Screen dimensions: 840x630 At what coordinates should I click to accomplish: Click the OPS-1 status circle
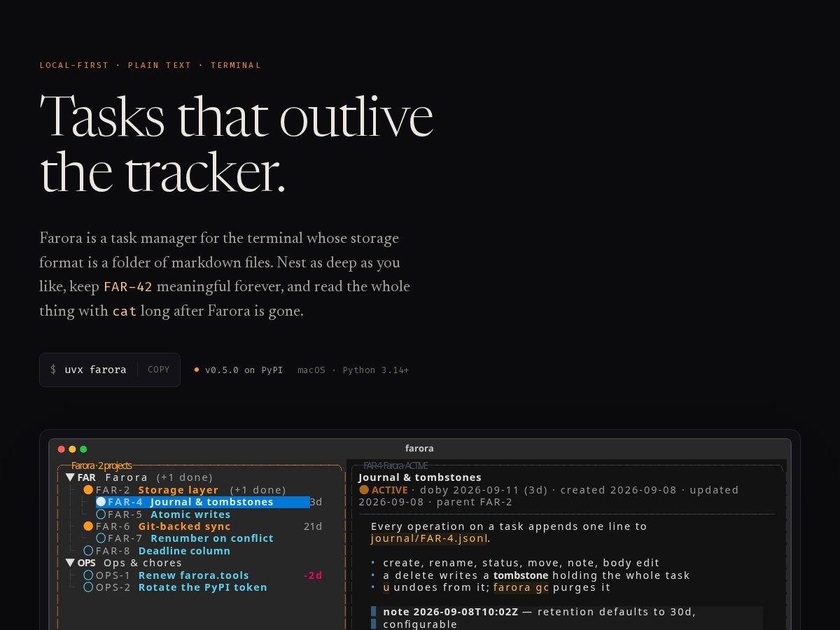(88, 575)
